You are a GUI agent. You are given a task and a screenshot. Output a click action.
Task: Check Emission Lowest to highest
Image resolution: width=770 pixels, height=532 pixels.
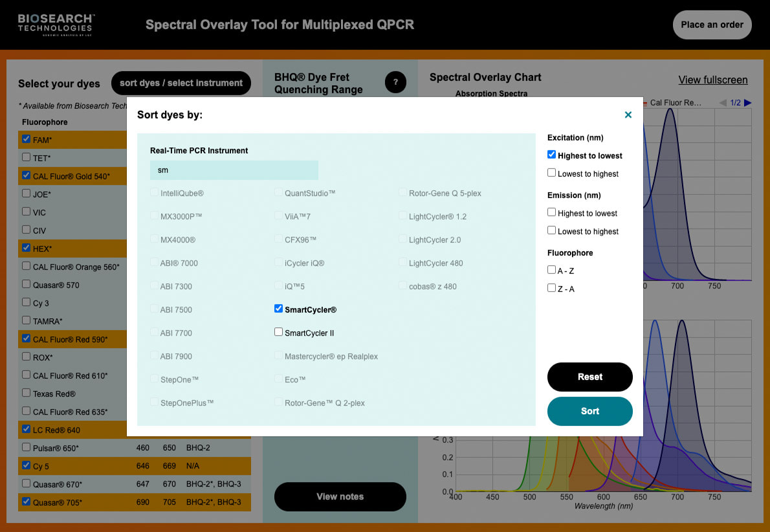point(551,230)
